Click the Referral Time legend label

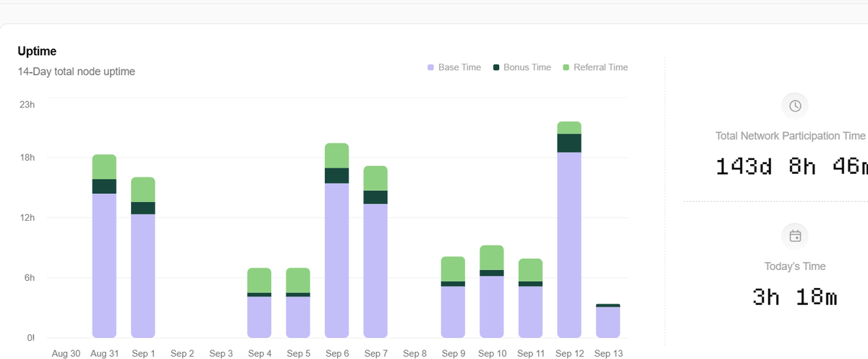click(600, 67)
